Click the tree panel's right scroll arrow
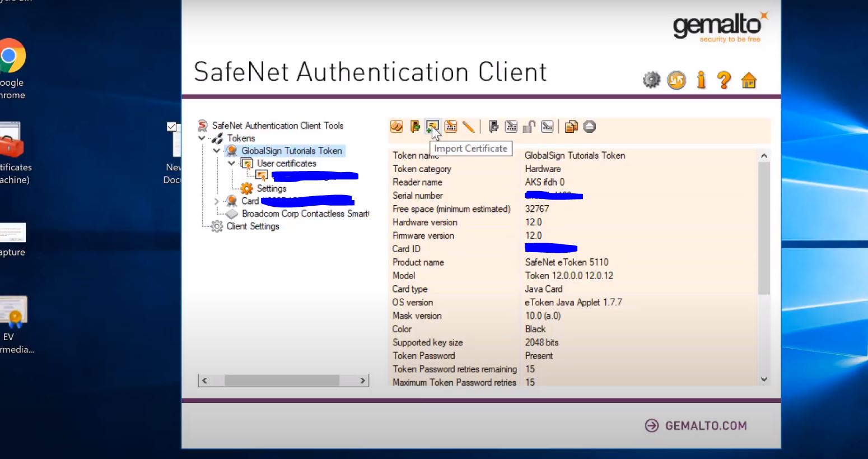The height and width of the screenshot is (459, 868). (363, 381)
